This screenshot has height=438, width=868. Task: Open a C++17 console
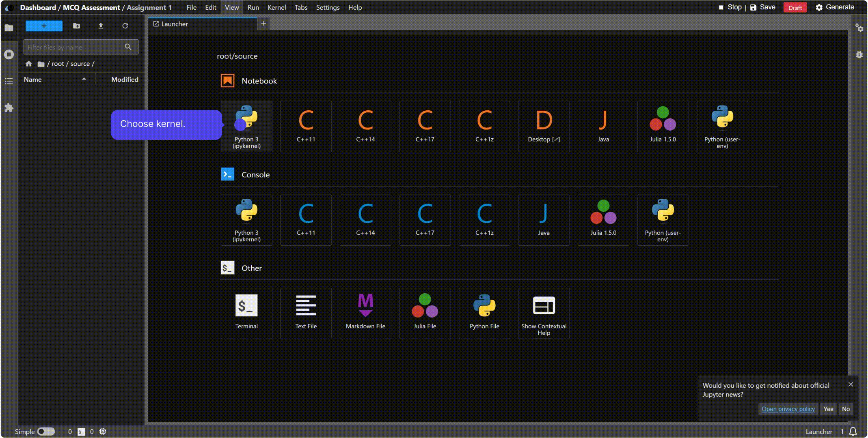coord(425,220)
